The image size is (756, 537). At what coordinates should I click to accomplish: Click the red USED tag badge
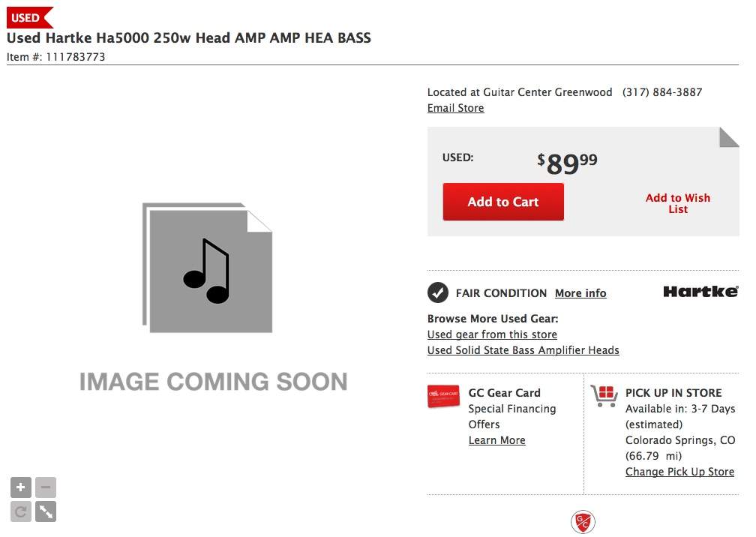tap(29, 18)
